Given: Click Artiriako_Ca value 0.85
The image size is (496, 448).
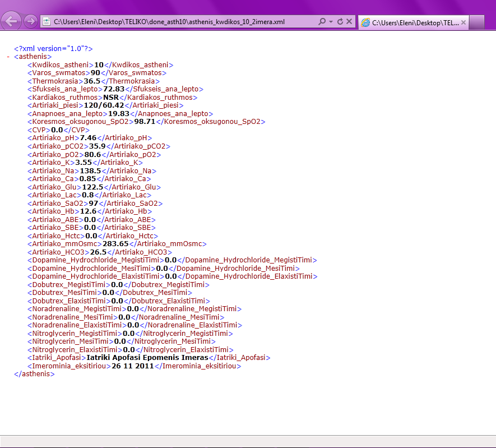Looking at the screenshot, I should 87,179.
